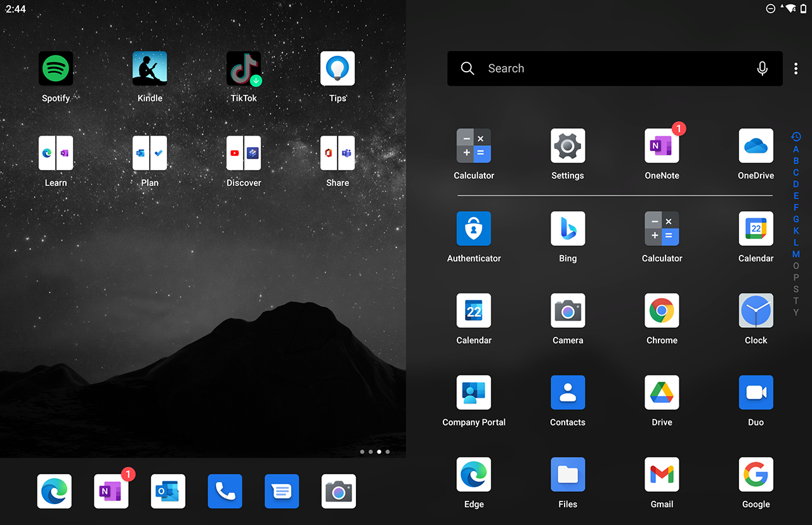Screen dimensions: 812x525
Task: Jump to letter C in index
Action: (x=796, y=172)
